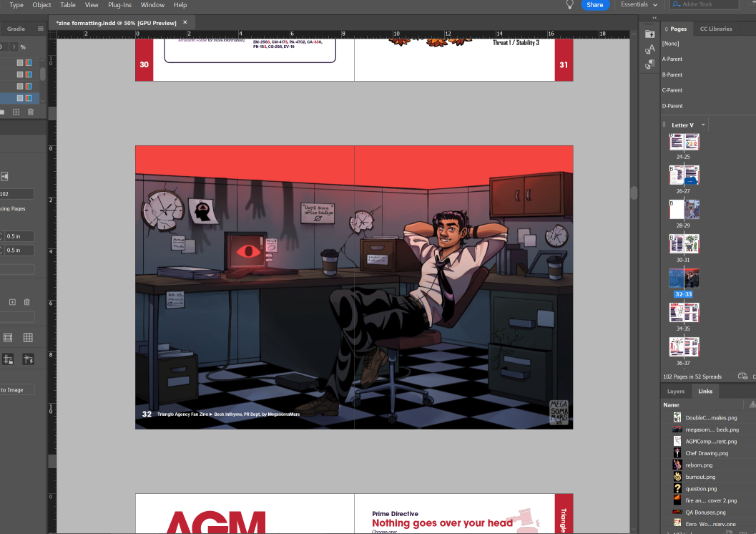Select spread 30-31 thumbnail

(684, 243)
